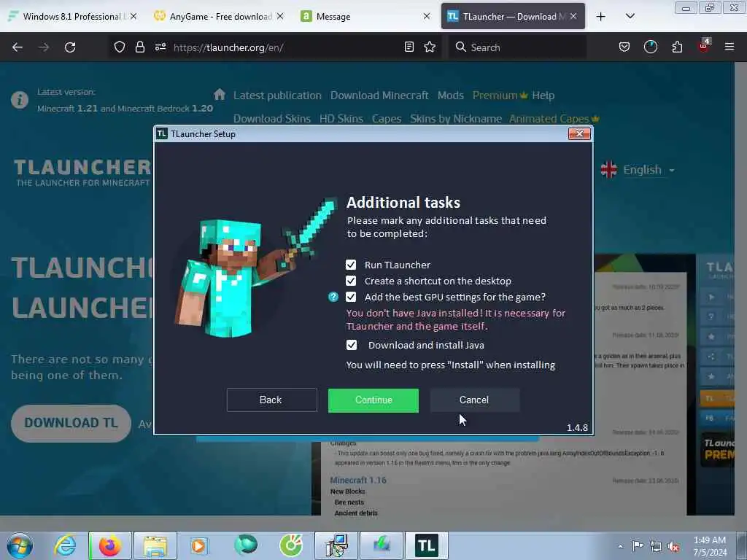Image resolution: width=747 pixels, height=560 pixels.
Task: Click the red extension badge icon
Action: tap(704, 46)
